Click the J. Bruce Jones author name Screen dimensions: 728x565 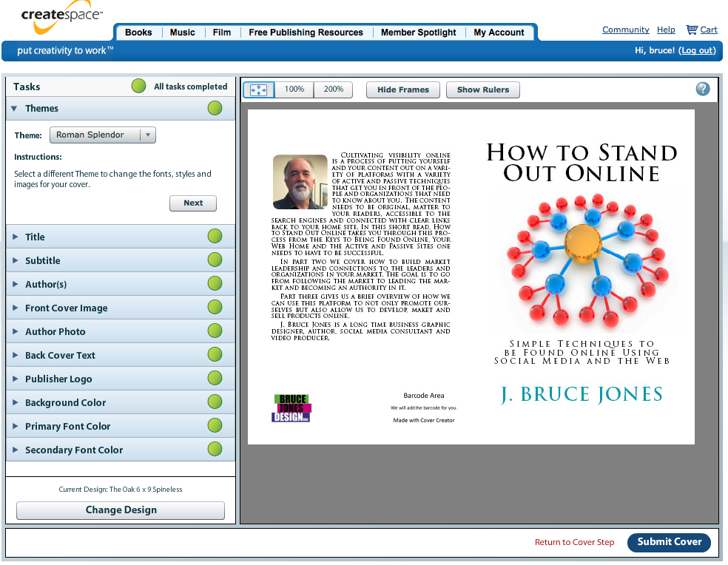(x=582, y=395)
